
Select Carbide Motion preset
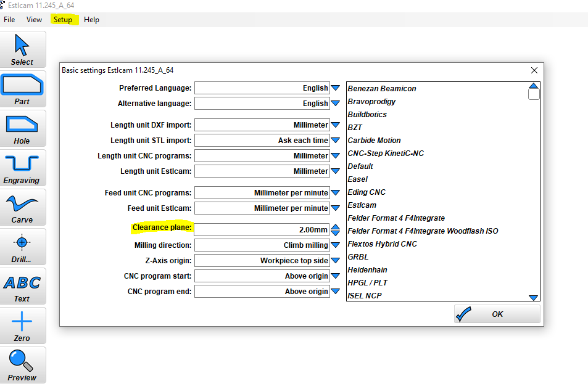pos(375,141)
